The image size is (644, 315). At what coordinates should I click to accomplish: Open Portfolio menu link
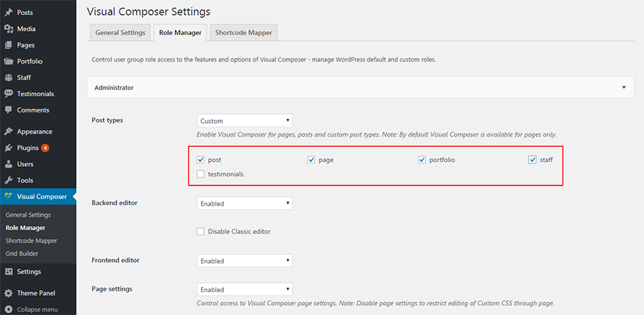coord(30,61)
